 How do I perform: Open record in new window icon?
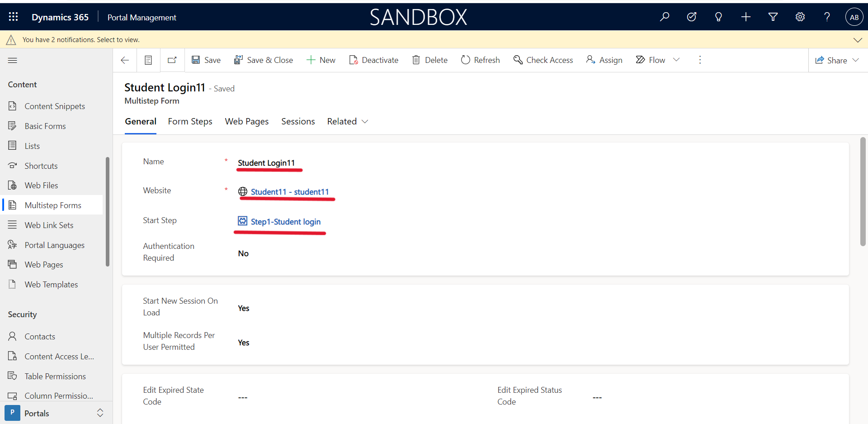[x=172, y=60]
